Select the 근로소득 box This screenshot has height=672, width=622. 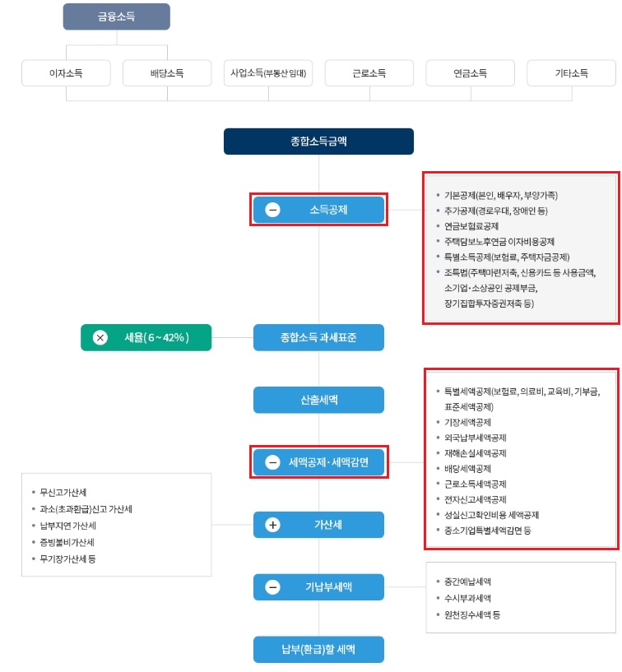(369, 73)
